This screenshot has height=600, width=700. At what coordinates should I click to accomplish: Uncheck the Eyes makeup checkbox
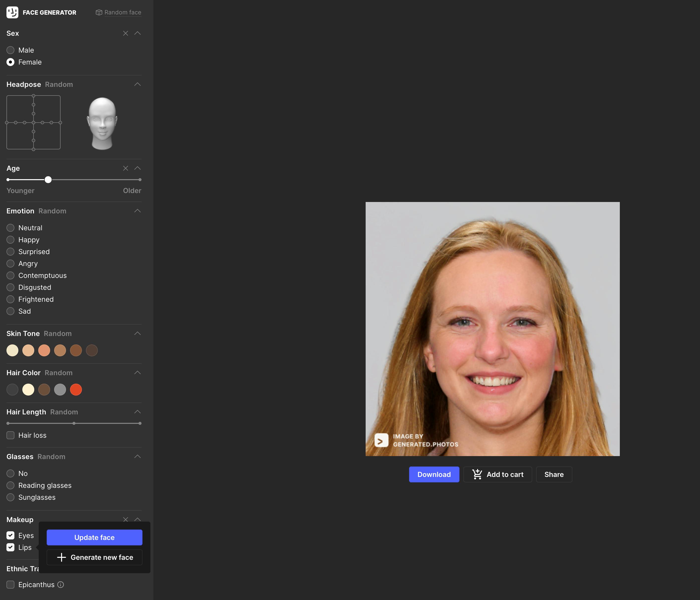pos(10,535)
